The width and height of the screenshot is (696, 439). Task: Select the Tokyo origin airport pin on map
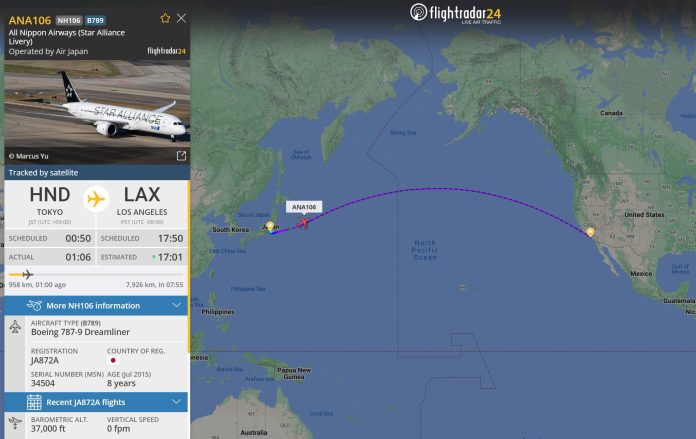click(x=270, y=226)
